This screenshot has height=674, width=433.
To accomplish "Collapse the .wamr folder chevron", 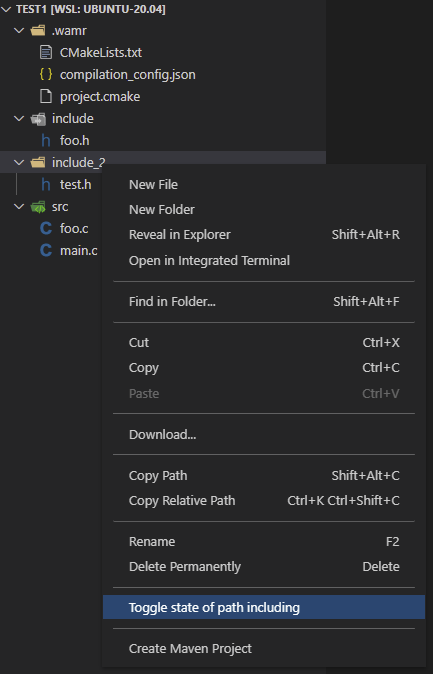I will [x=19, y=31].
